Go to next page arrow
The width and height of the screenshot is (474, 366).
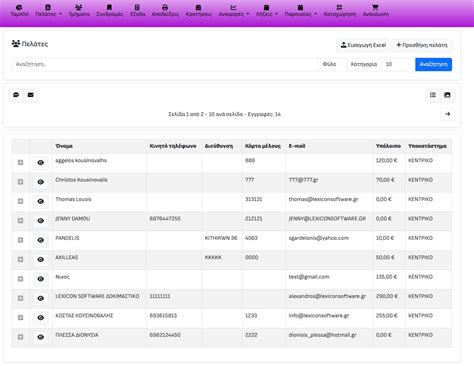point(447,114)
